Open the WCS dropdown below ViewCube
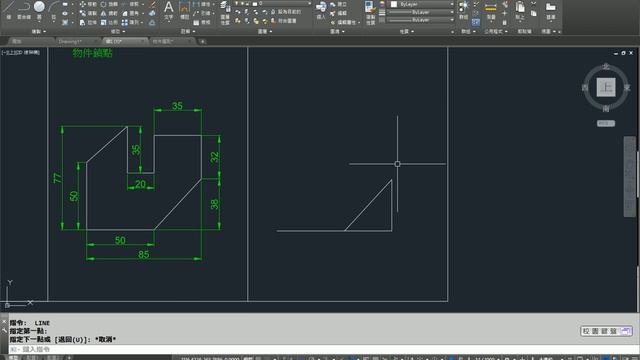 [606, 123]
